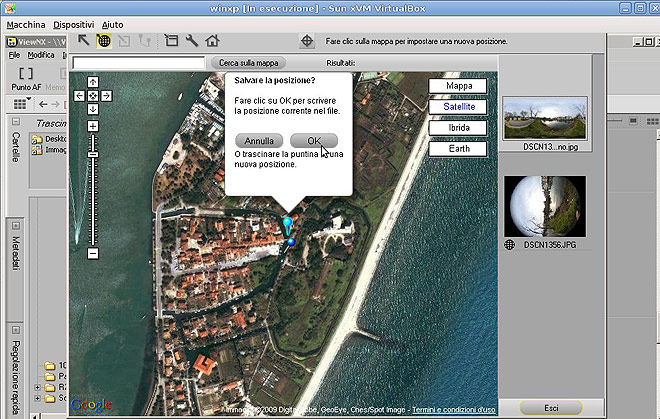The image size is (660, 419).
Task: Click the greyed-out diagonal arrow tool icon
Action: click(124, 41)
